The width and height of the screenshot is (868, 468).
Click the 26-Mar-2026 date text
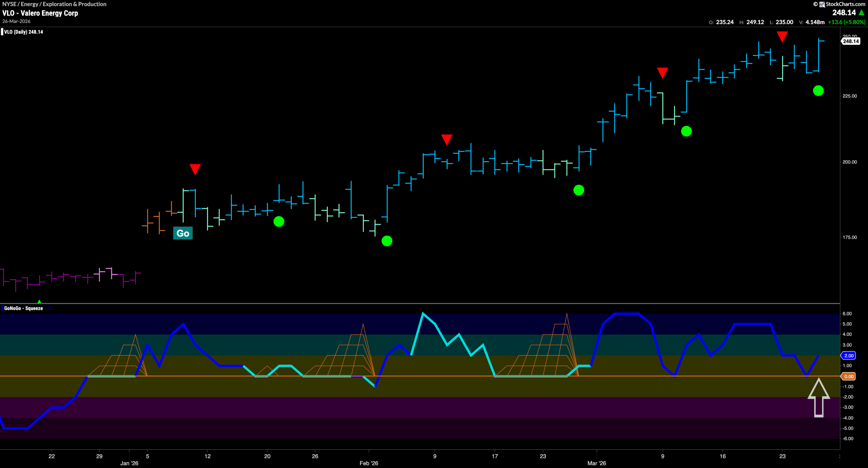16,21
